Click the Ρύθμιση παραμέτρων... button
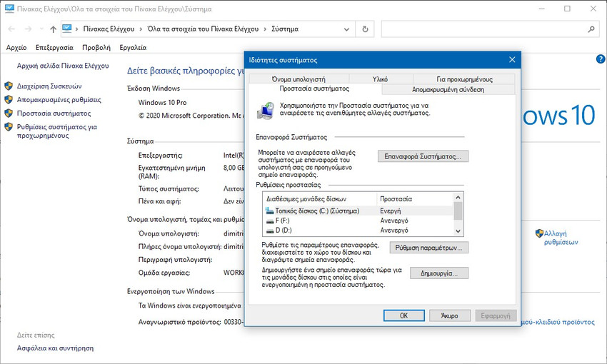The image size is (607, 364). tap(429, 248)
